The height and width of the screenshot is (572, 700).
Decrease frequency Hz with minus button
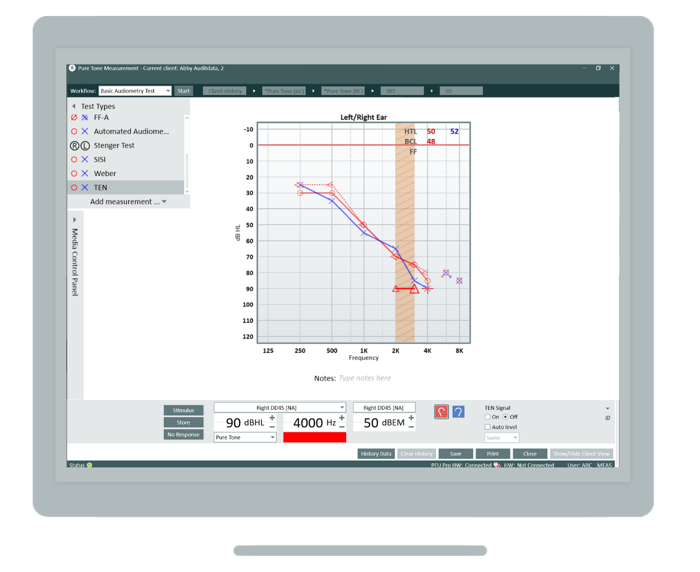(341, 428)
